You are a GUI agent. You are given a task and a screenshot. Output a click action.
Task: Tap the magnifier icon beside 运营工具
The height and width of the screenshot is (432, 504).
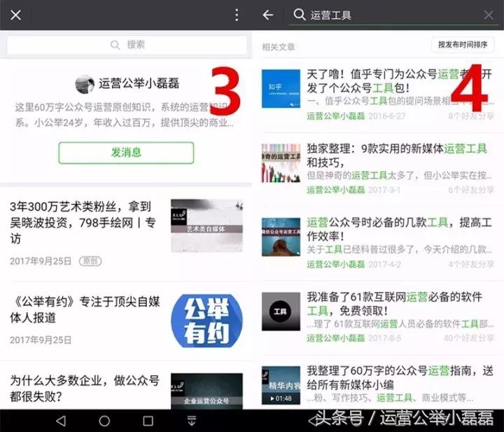click(x=300, y=15)
